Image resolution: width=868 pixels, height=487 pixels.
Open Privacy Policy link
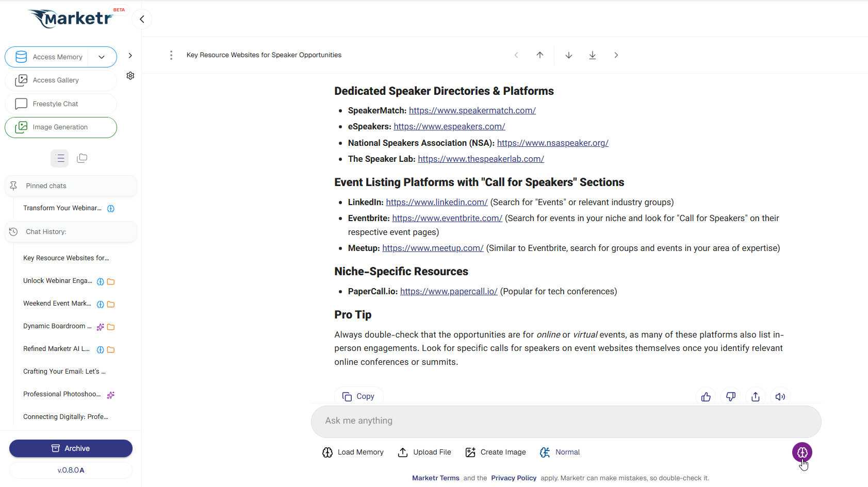514,478
